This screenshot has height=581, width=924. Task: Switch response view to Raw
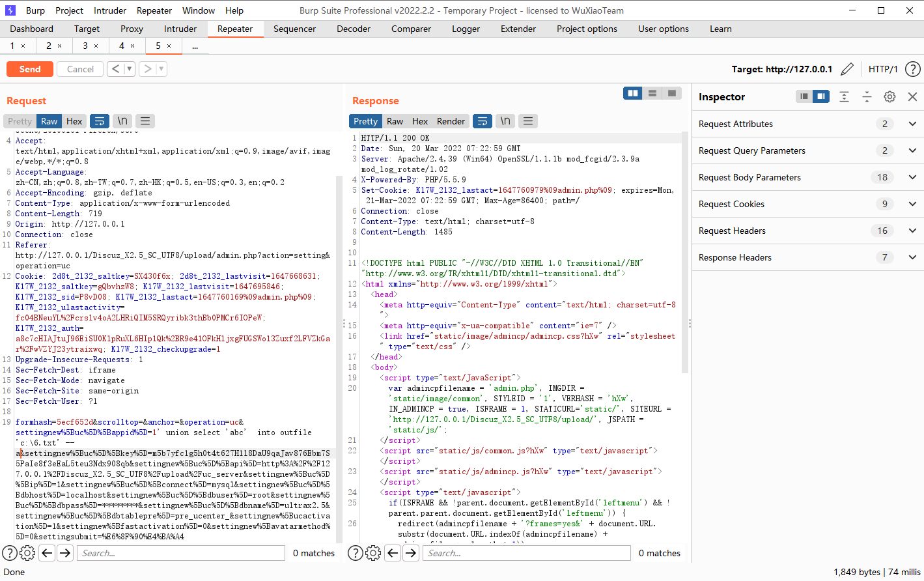click(395, 121)
